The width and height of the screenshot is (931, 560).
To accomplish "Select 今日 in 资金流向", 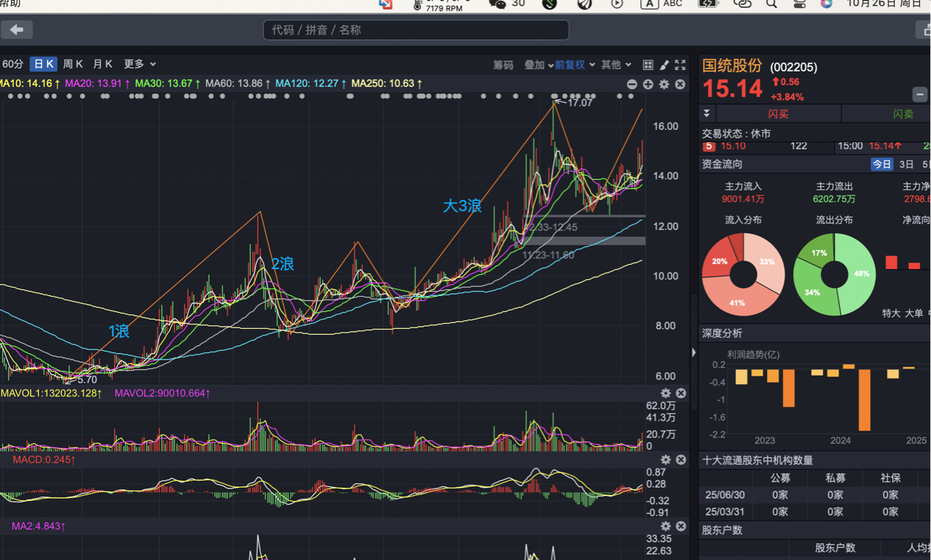I will [x=881, y=164].
